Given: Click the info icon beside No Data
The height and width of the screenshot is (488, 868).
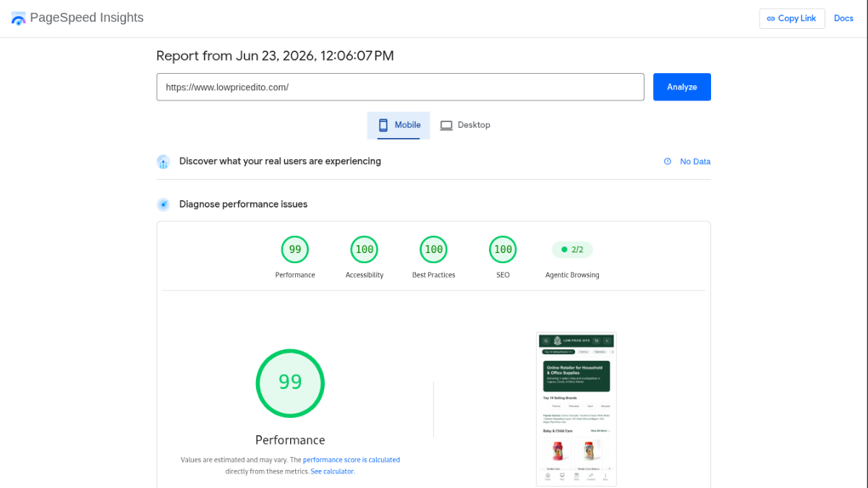Looking at the screenshot, I should (x=668, y=162).
